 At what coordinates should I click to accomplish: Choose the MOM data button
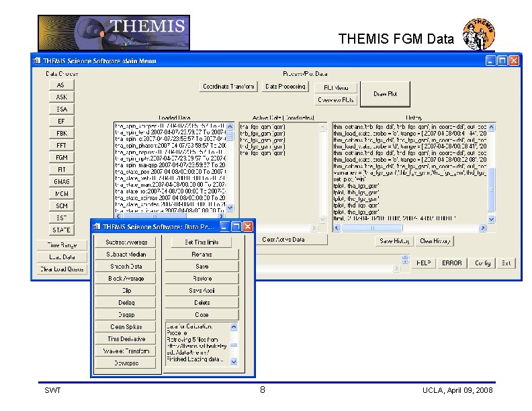(x=61, y=193)
